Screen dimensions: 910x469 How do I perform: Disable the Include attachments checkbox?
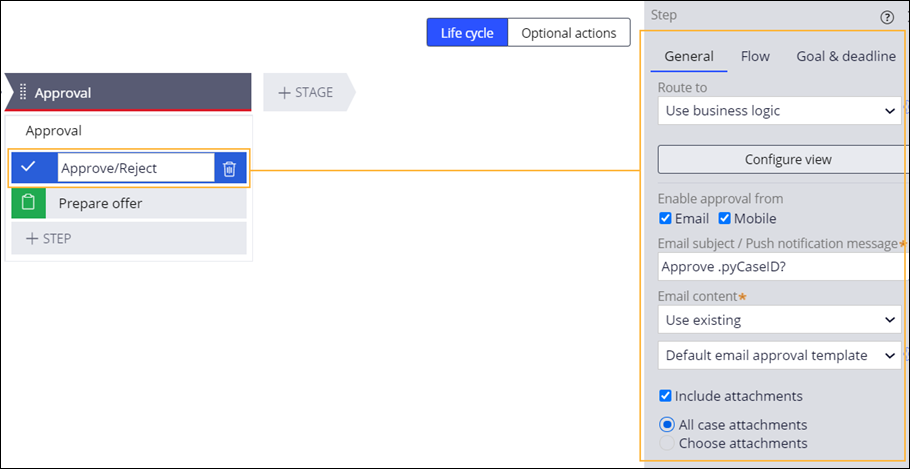[x=665, y=396]
